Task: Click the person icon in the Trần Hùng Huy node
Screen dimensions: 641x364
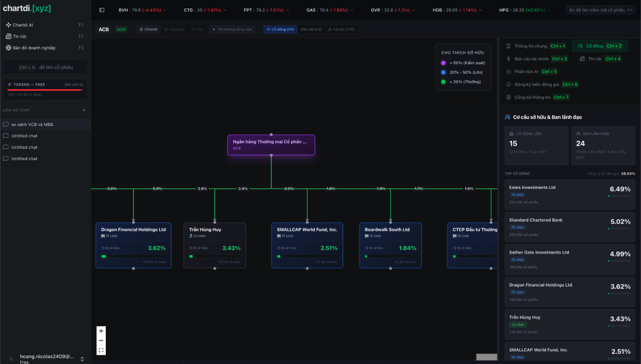Action: 191,236
